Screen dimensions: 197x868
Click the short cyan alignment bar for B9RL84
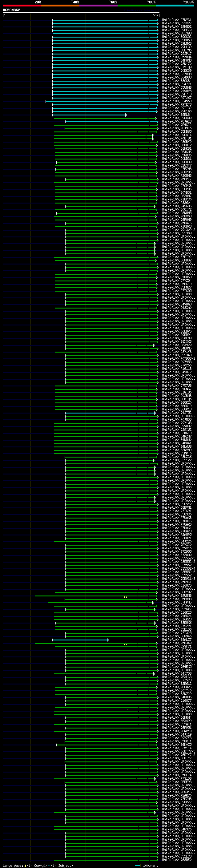(x=90, y=115)
